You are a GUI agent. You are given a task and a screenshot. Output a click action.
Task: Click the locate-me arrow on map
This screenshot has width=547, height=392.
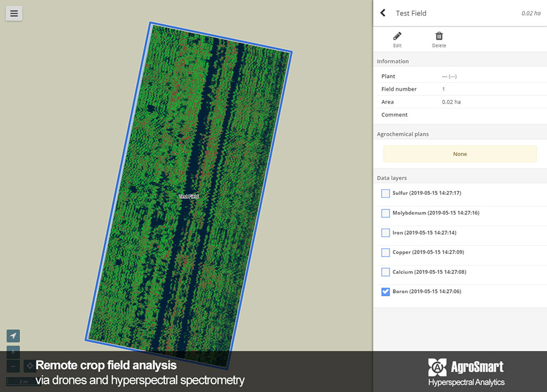(13, 335)
